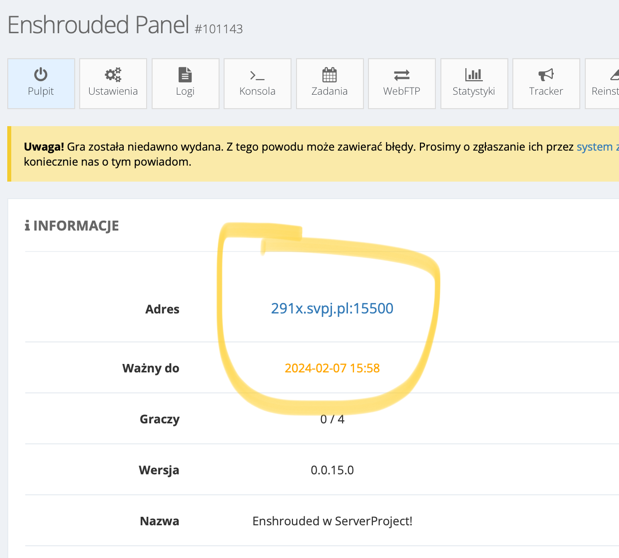This screenshot has width=619, height=558.
Task: Click the "Ważny do" row label
Action: tap(150, 368)
